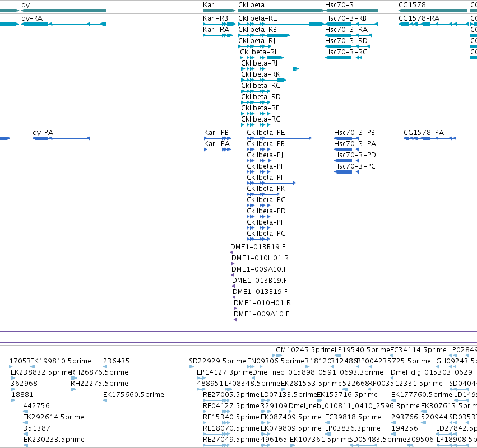Image resolution: width=477 pixels, height=448 pixels.
Task: Select transcript CkIIbeta-RB
Action: point(258,30)
